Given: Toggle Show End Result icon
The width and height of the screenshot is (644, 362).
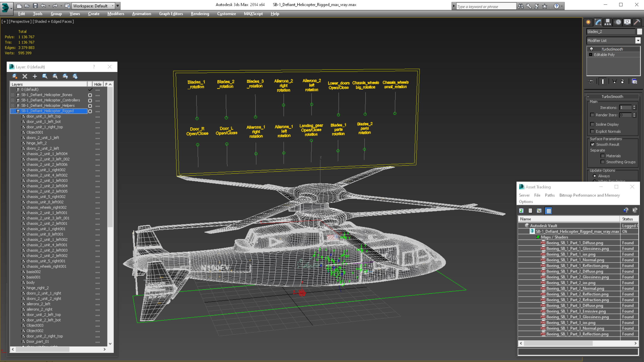Looking at the screenshot, I should click(603, 81).
